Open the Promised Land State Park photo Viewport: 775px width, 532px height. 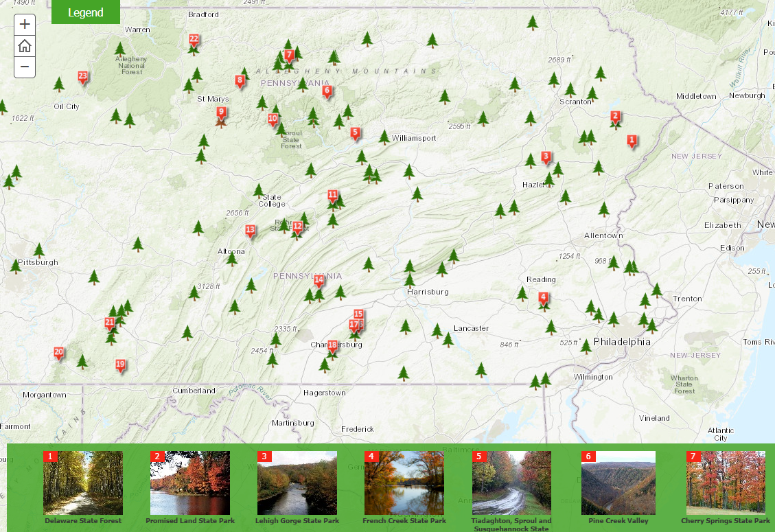click(190, 483)
